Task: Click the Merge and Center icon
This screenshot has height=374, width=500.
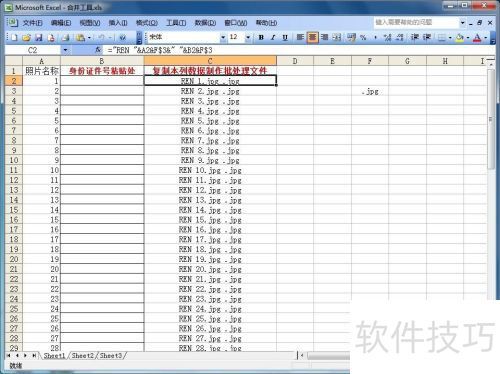Action: point(337,37)
